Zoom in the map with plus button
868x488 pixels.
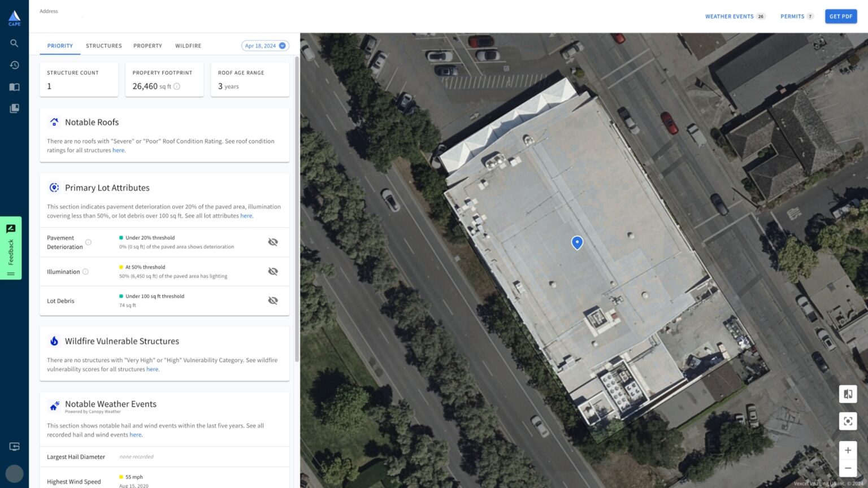[x=848, y=450]
